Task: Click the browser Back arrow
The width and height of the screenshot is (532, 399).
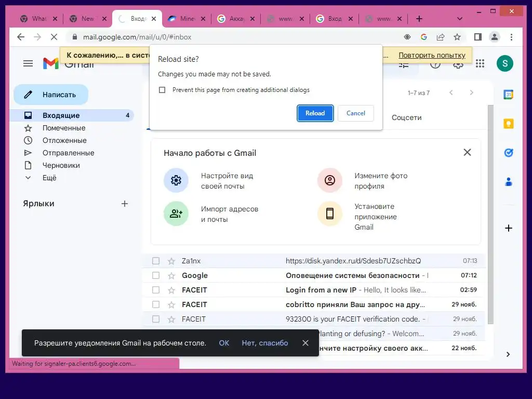Action: tap(21, 37)
